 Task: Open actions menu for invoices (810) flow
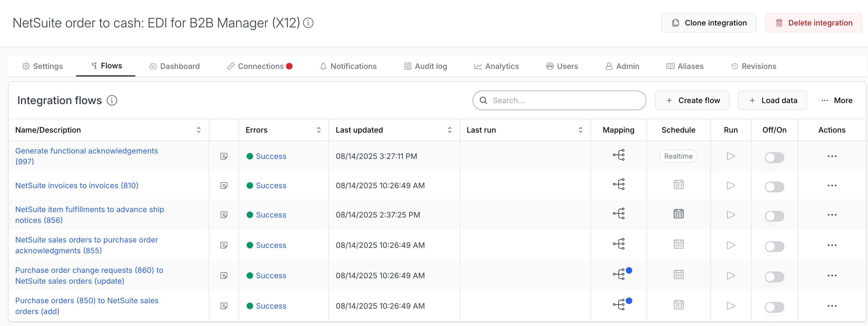832,185
